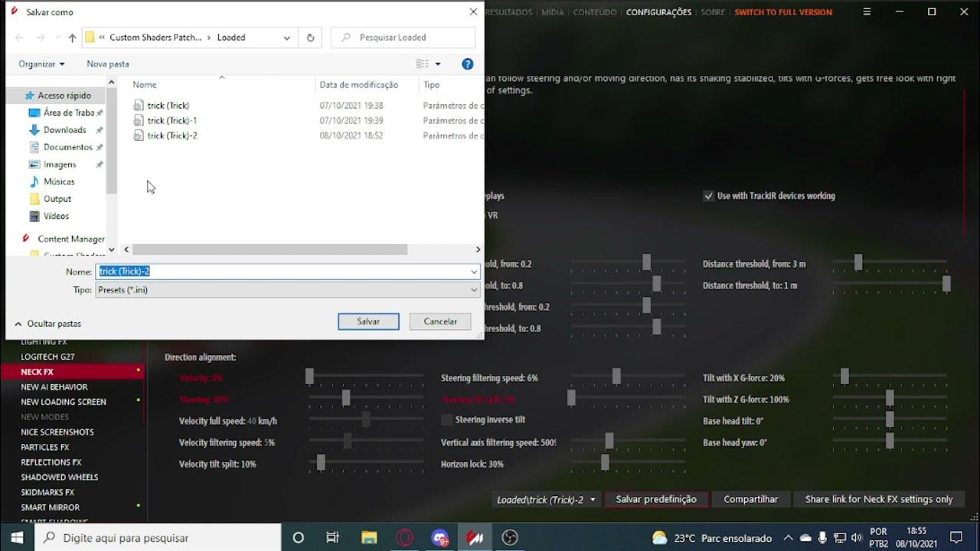Open Task View on taskbar
Screen dimensions: 980x551
pos(332,538)
